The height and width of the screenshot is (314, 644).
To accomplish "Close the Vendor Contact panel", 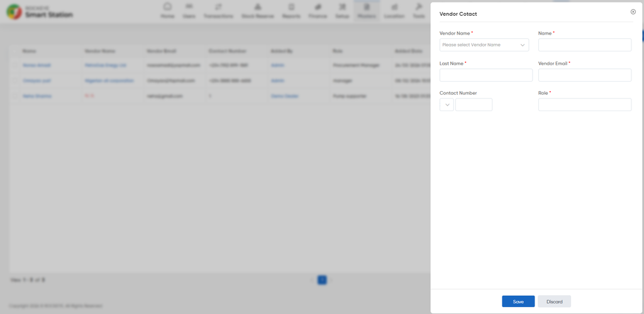I will pyautogui.click(x=633, y=12).
